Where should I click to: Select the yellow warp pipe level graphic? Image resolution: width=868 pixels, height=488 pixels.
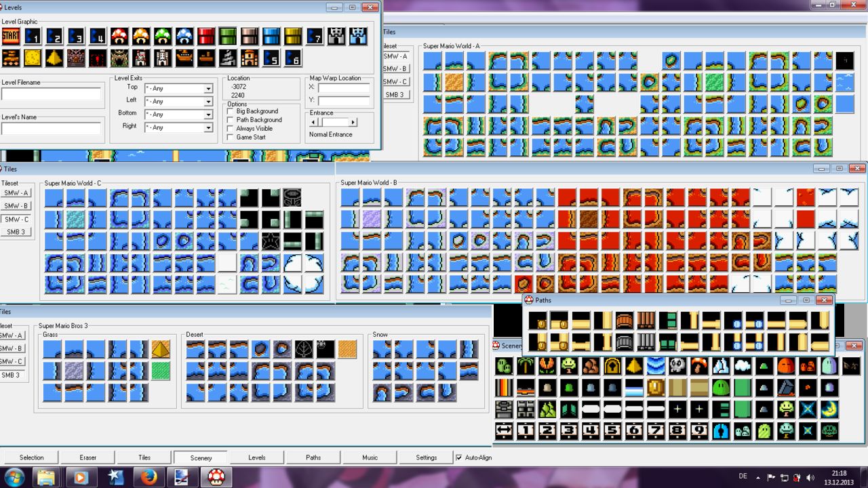(293, 37)
